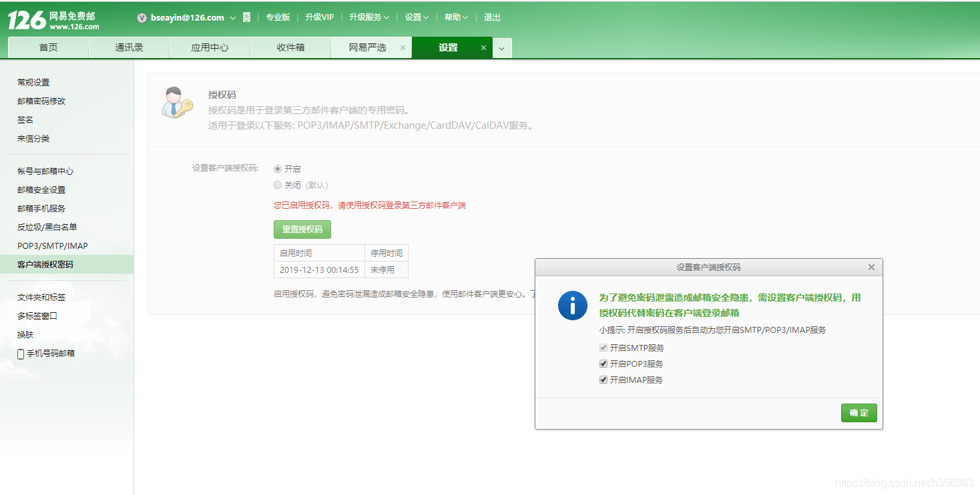Uncheck 开启IMAP服务

pos(603,380)
